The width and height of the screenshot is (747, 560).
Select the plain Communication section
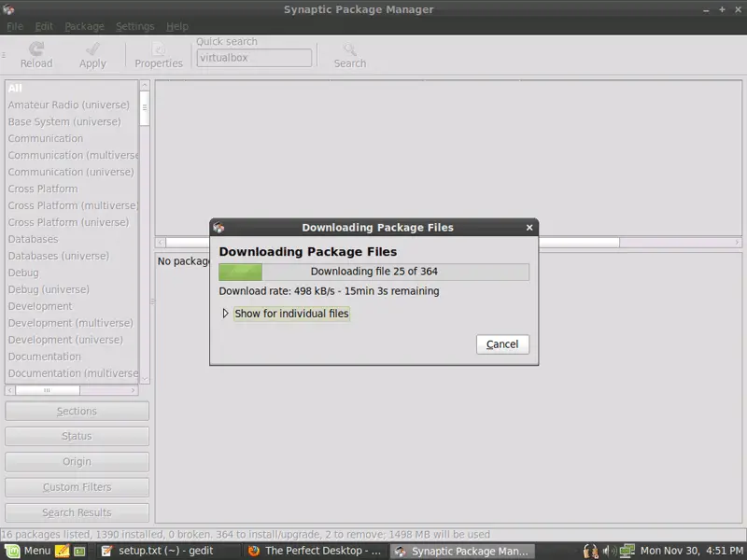pos(72,138)
